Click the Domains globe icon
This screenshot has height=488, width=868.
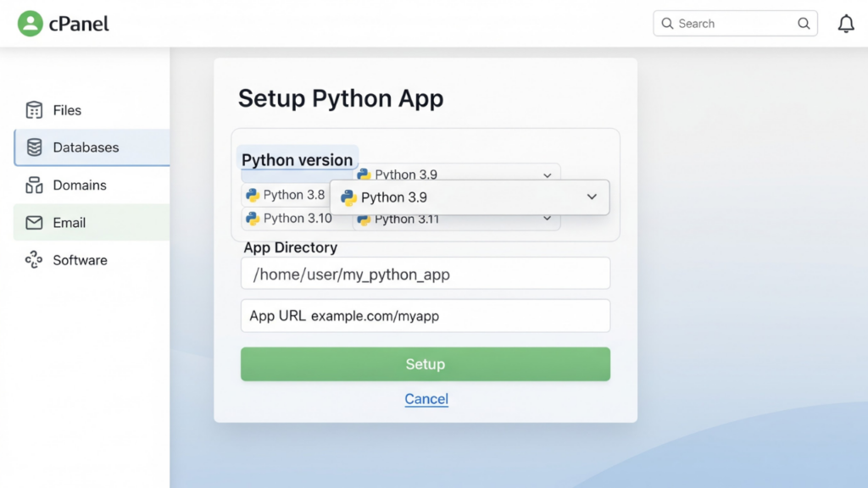pos(33,185)
